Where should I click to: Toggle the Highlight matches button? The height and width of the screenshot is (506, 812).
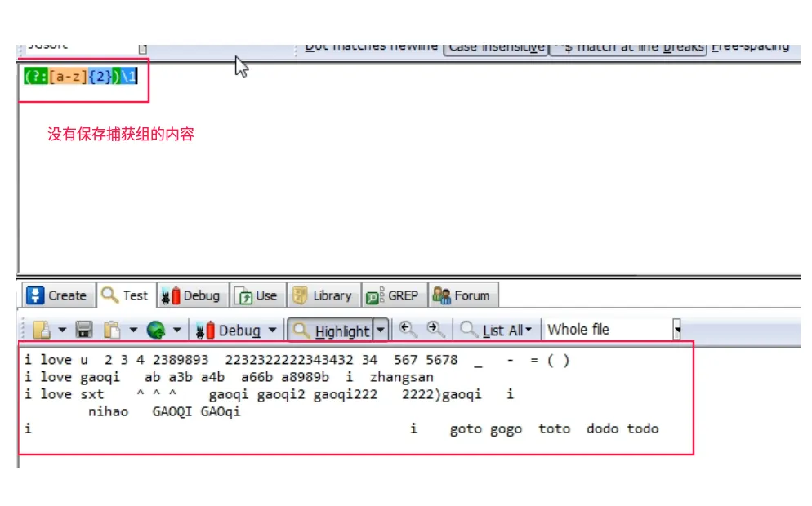tap(331, 330)
